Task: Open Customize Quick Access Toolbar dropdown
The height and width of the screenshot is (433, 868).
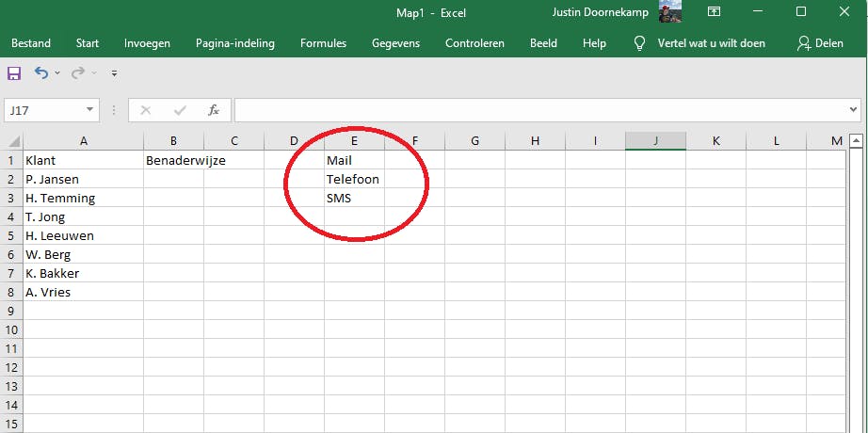Action: coord(114,73)
